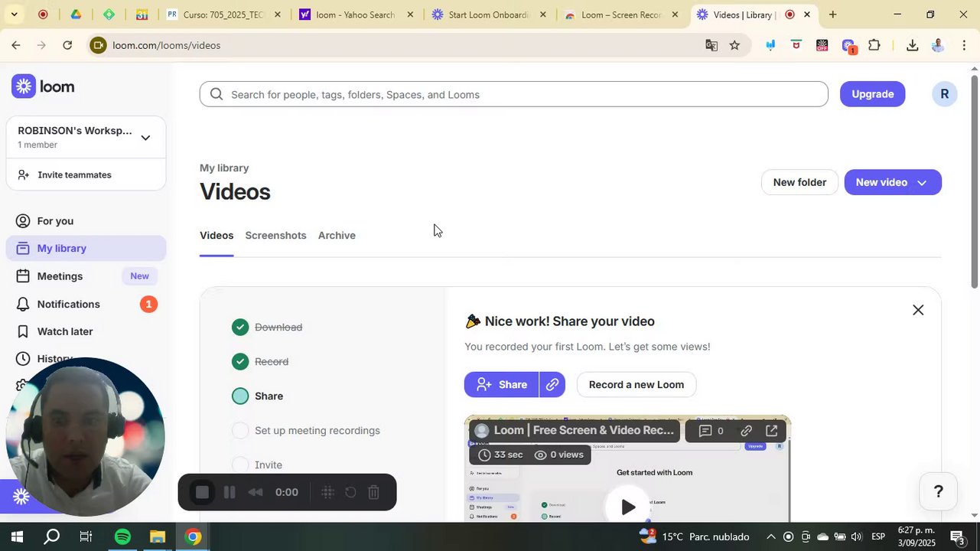Open video in new tab icon
This screenshot has width=980, height=551.
[771, 431]
